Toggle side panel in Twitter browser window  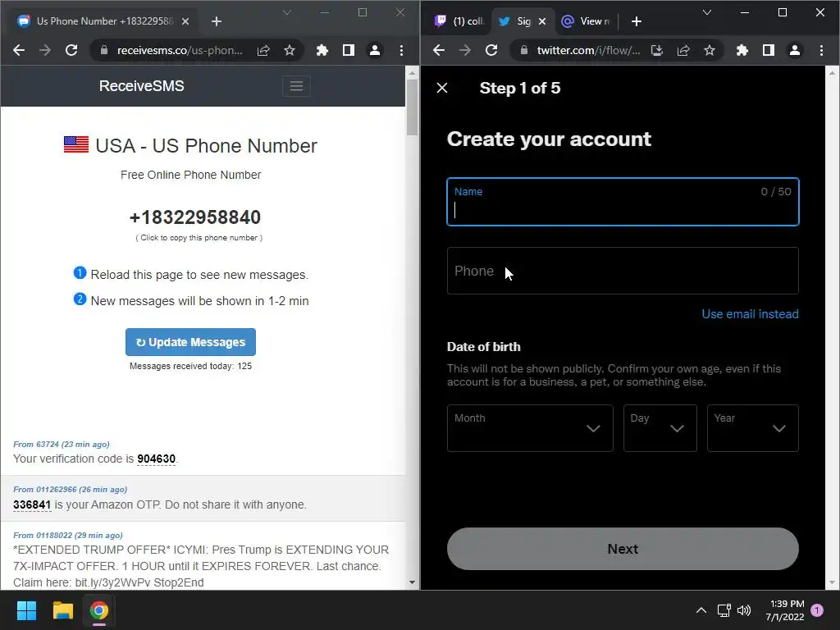coord(768,50)
